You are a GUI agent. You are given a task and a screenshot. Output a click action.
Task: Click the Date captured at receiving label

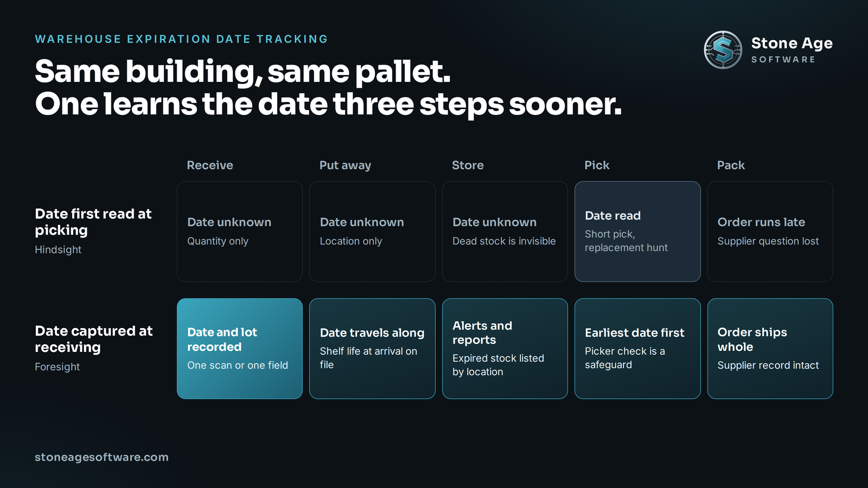coord(94,339)
